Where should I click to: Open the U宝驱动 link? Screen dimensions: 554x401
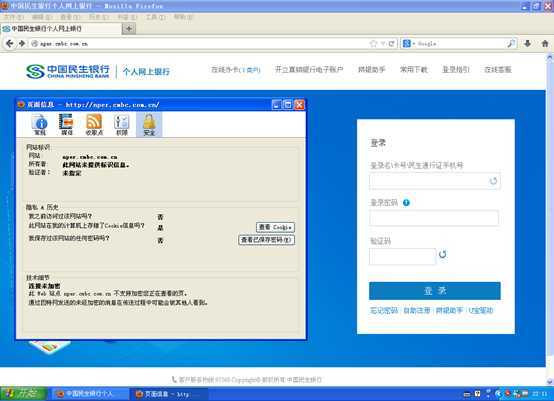[481, 311]
